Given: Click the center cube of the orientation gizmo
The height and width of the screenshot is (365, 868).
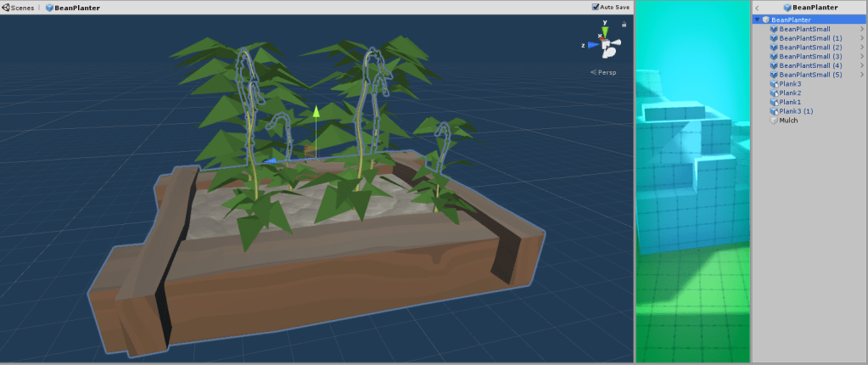Looking at the screenshot, I should pos(606,44).
